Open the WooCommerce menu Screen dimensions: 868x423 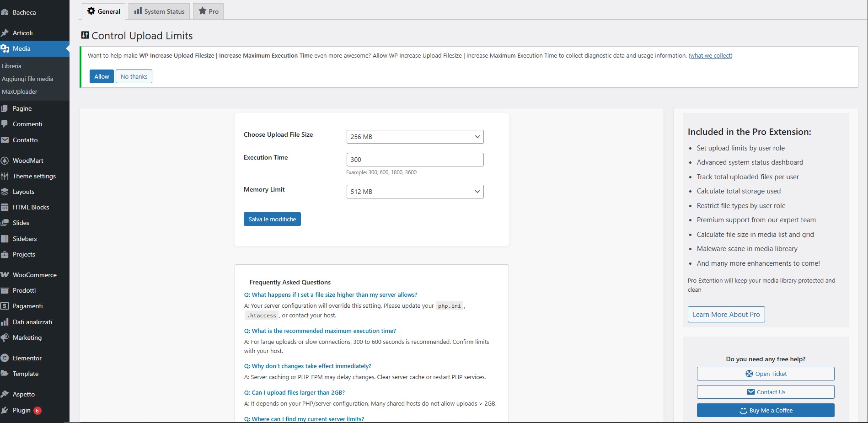point(35,275)
